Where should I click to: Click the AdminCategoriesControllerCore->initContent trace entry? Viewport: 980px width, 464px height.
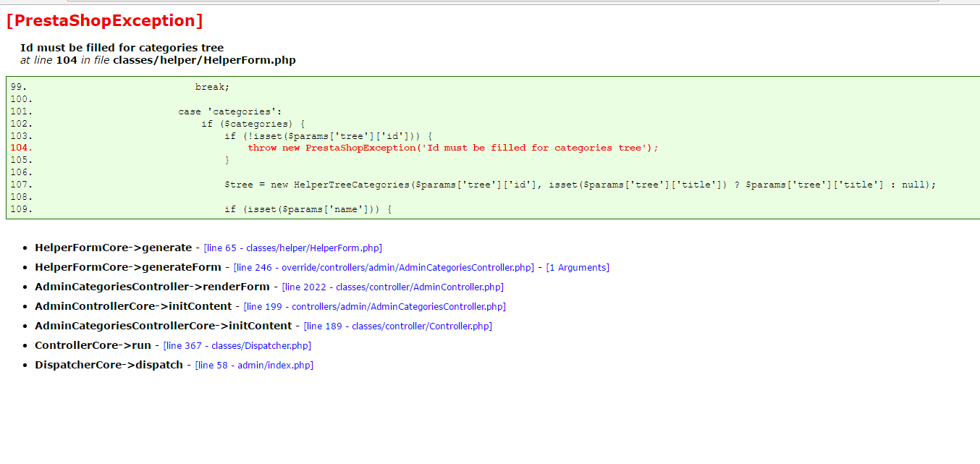[x=164, y=326]
